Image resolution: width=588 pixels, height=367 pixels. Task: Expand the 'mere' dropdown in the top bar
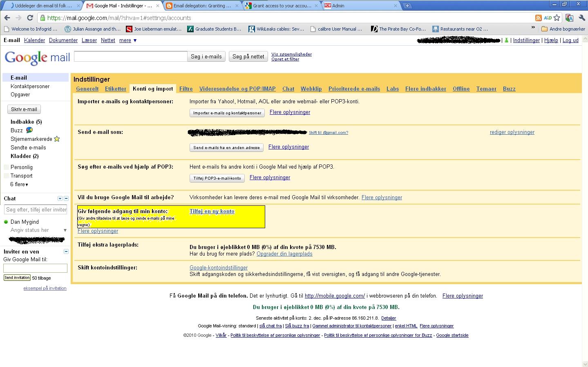pyautogui.click(x=135, y=40)
